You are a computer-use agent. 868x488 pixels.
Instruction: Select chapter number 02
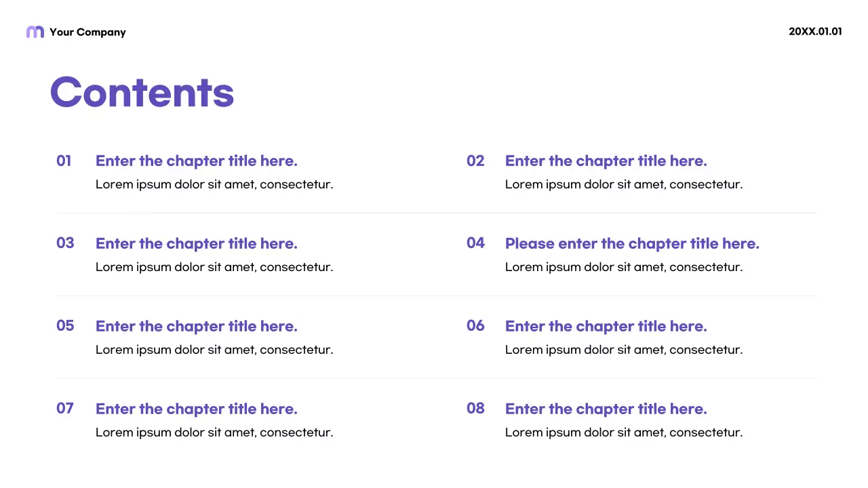475,161
